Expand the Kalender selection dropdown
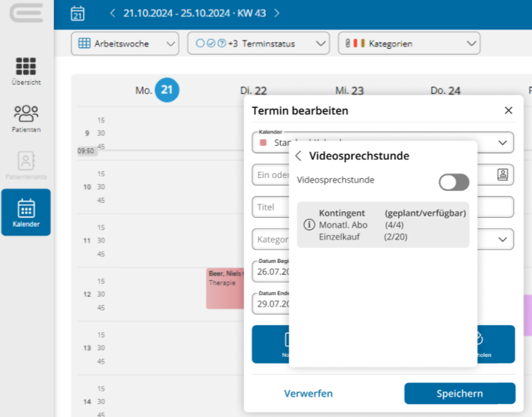This screenshot has width=532, height=417. (503, 143)
